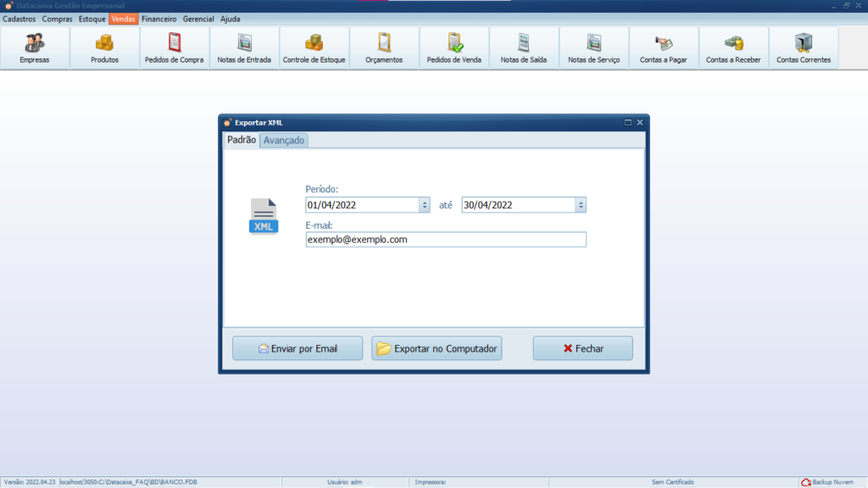Screen dimensions: 868x488
Task: Open the Financeiro menu
Action: [x=159, y=19]
